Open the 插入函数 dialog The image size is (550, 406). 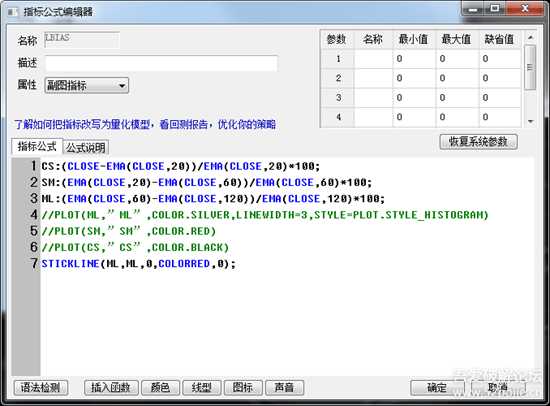(111, 388)
